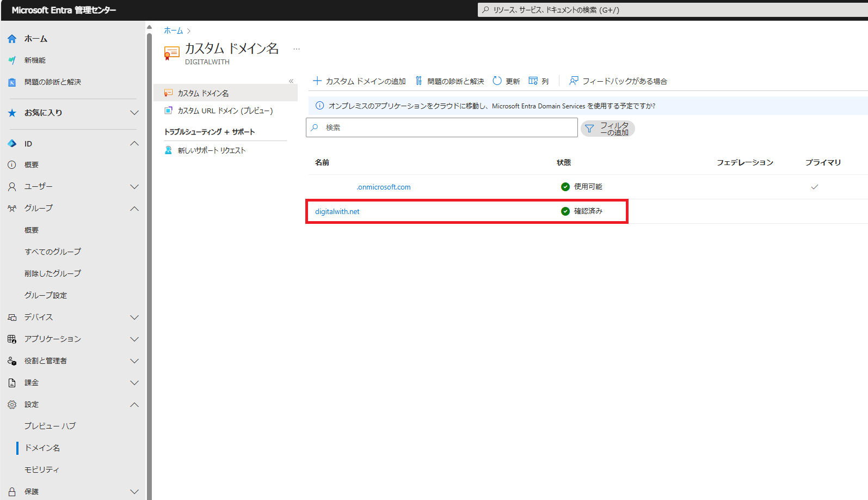
Task: Open グループ設定 in sidebar
Action: [x=46, y=295]
